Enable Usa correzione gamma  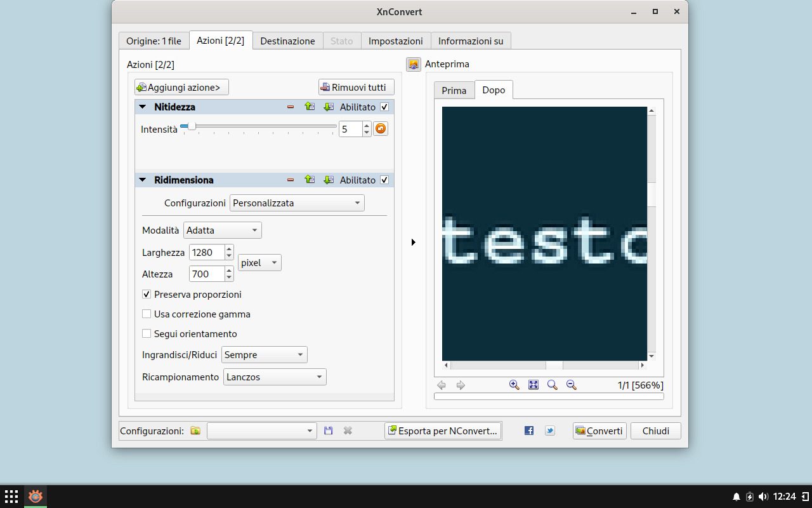click(147, 314)
